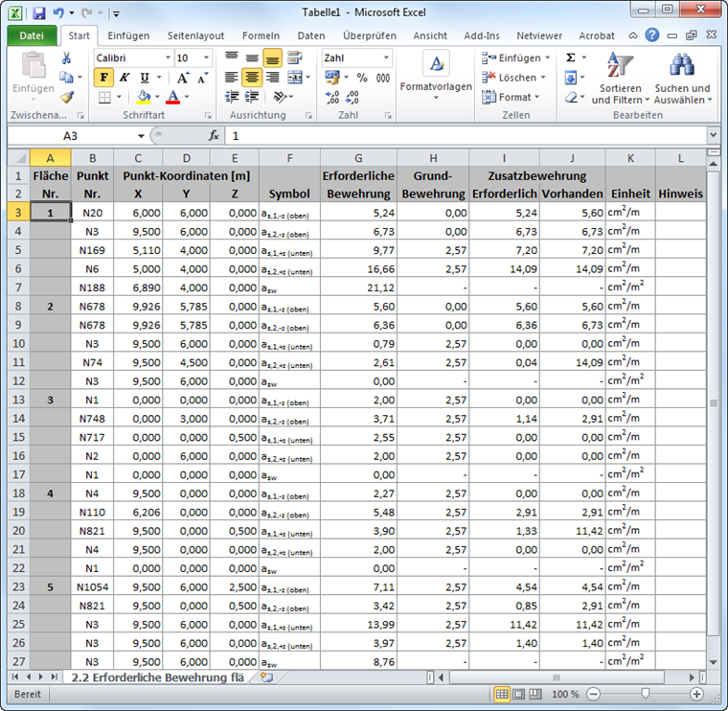This screenshot has width=728, height=711.
Task: Click the add decimal places icon
Action: coord(332,97)
